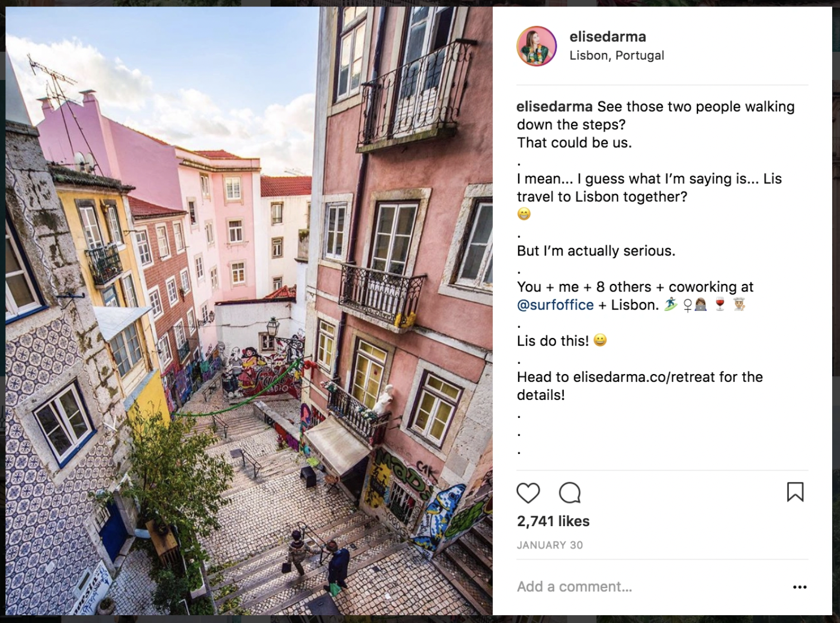Open the Lisbon, Portugal location link

coord(617,55)
